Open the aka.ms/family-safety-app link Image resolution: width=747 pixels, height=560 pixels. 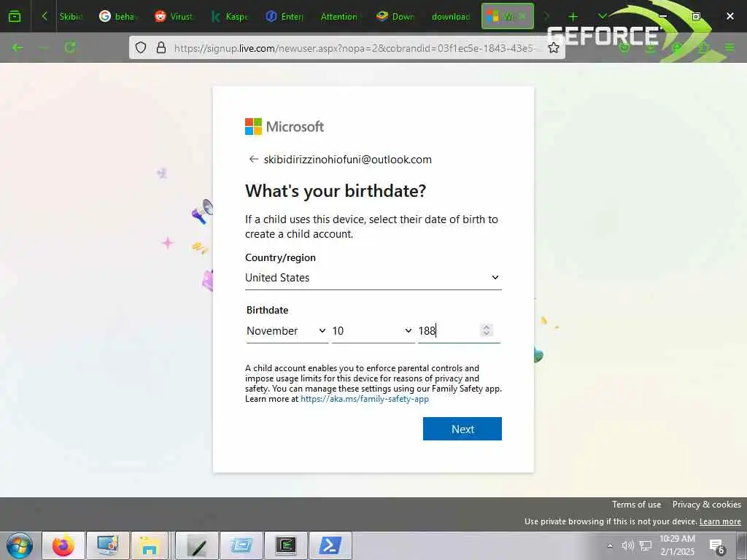point(365,399)
